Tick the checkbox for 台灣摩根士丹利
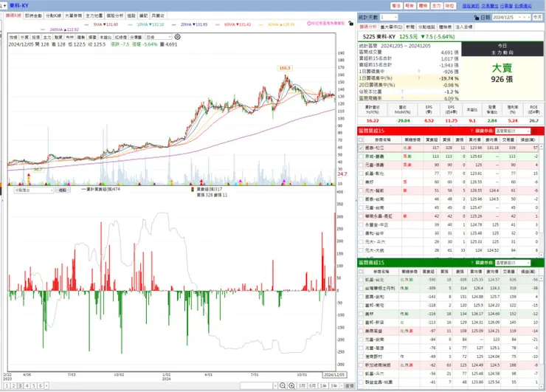This screenshot has height=392, width=546. (x=361, y=288)
